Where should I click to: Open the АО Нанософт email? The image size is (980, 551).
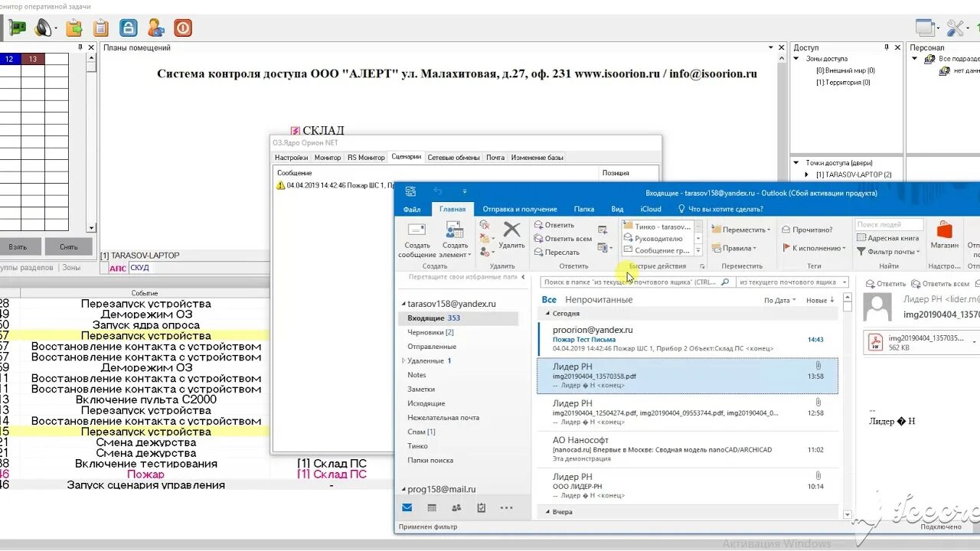click(x=688, y=449)
